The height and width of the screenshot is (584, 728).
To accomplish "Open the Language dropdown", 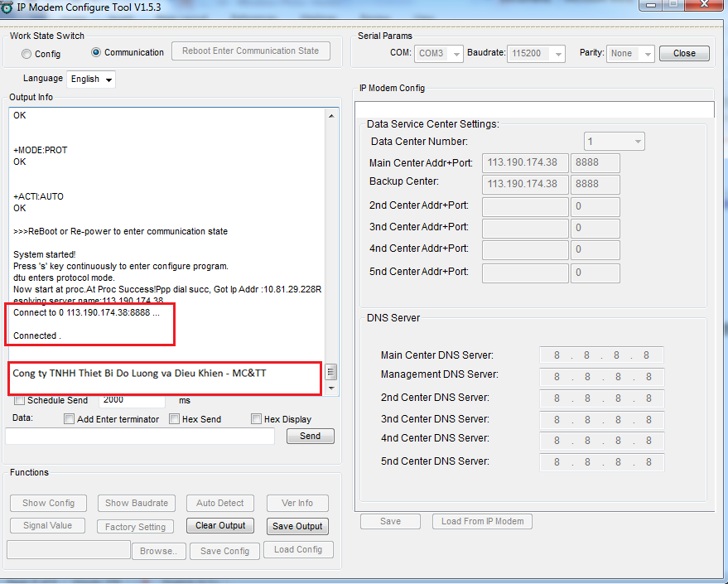I will pos(91,79).
